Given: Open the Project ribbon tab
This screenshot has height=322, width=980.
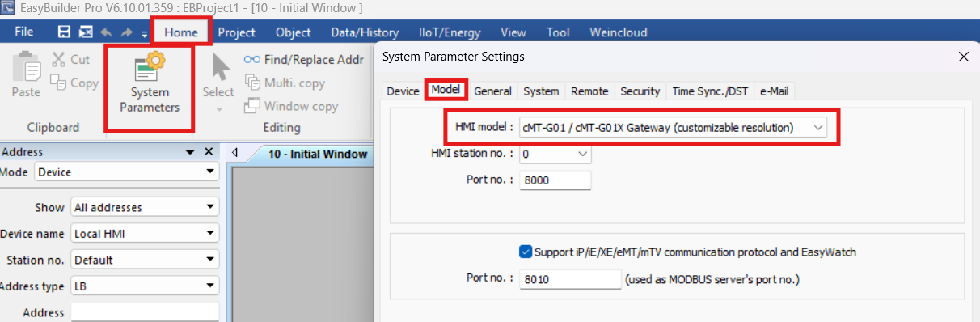Looking at the screenshot, I should [237, 32].
